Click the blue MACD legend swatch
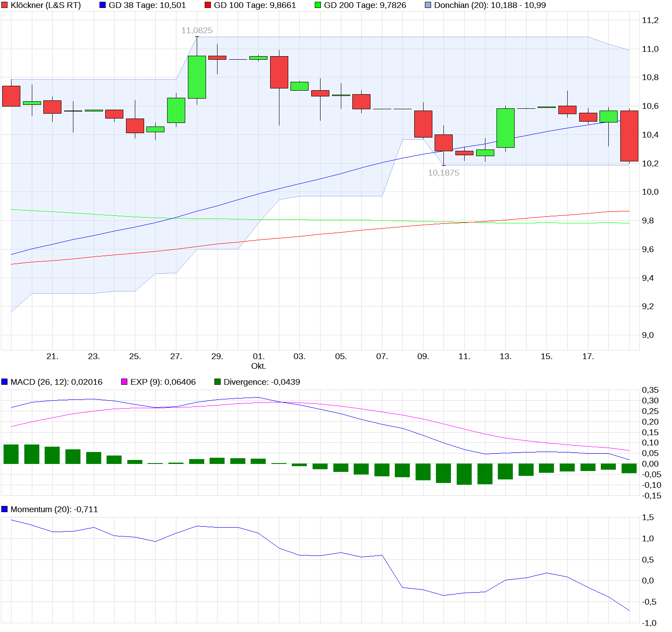 (x=4, y=382)
